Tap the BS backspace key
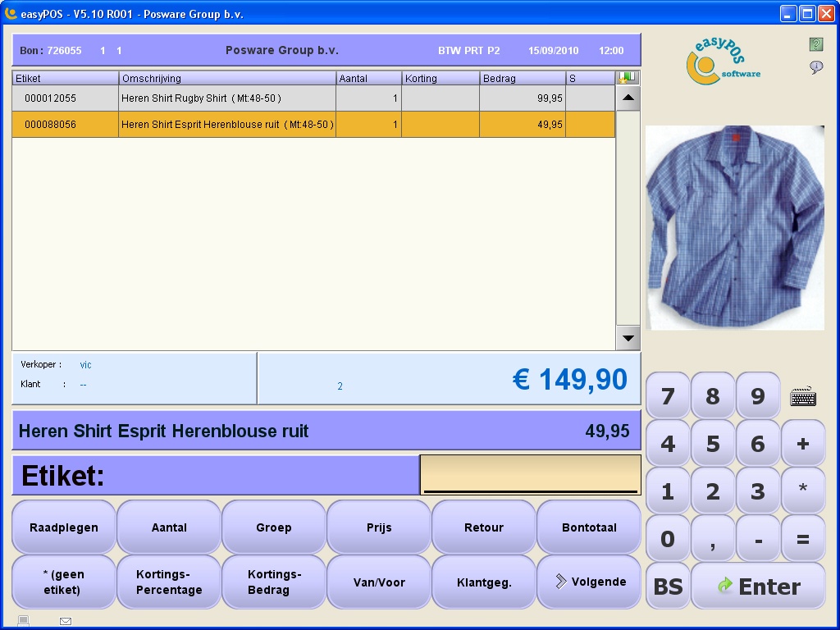The height and width of the screenshot is (630, 840). click(x=668, y=586)
